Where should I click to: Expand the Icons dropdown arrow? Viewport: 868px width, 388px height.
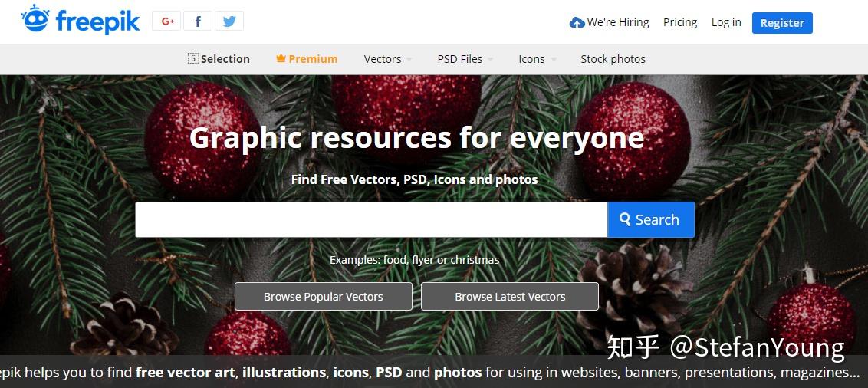pos(553,59)
